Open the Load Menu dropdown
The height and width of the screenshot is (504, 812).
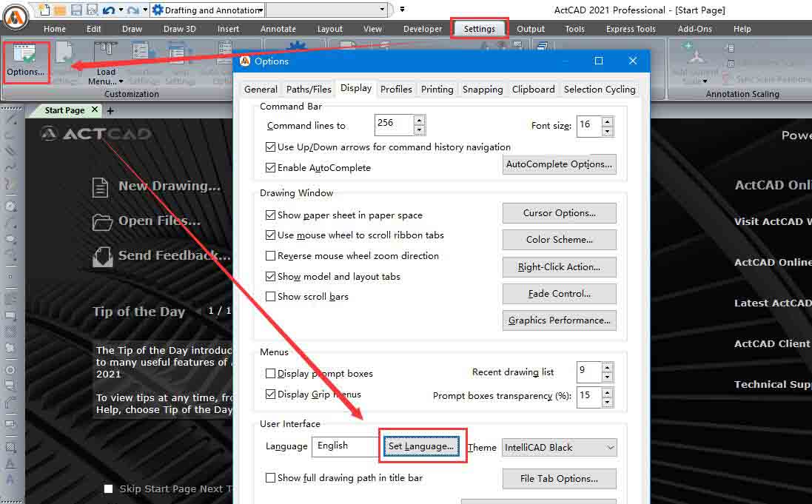pyautogui.click(x=106, y=77)
